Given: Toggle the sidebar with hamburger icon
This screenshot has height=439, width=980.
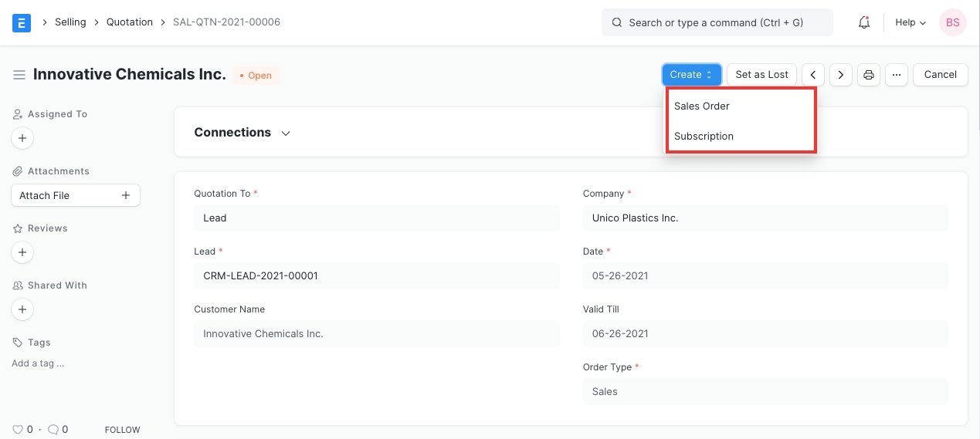Looking at the screenshot, I should click(19, 75).
